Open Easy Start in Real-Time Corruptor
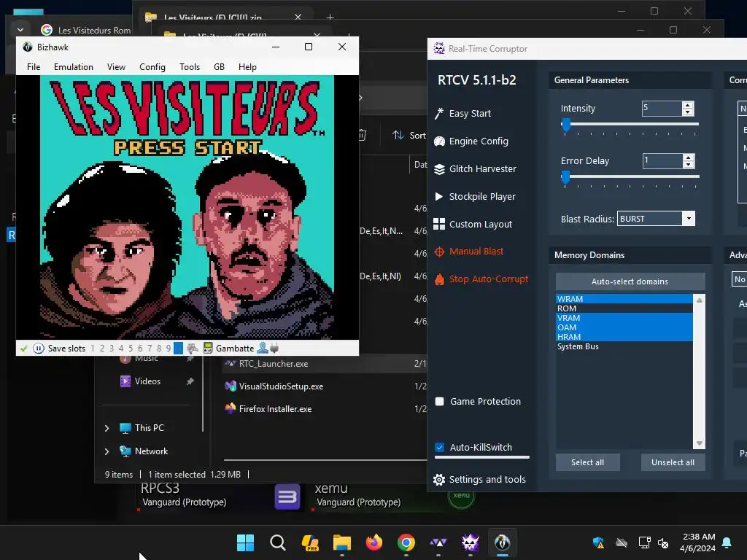The image size is (747, 560). coord(462,113)
